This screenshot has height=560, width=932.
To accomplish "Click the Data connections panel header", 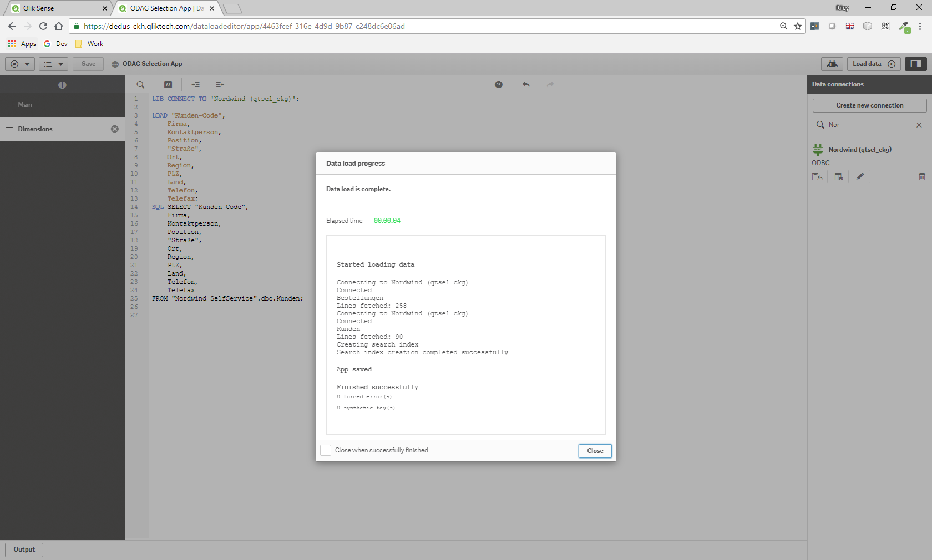I will 869,84.
